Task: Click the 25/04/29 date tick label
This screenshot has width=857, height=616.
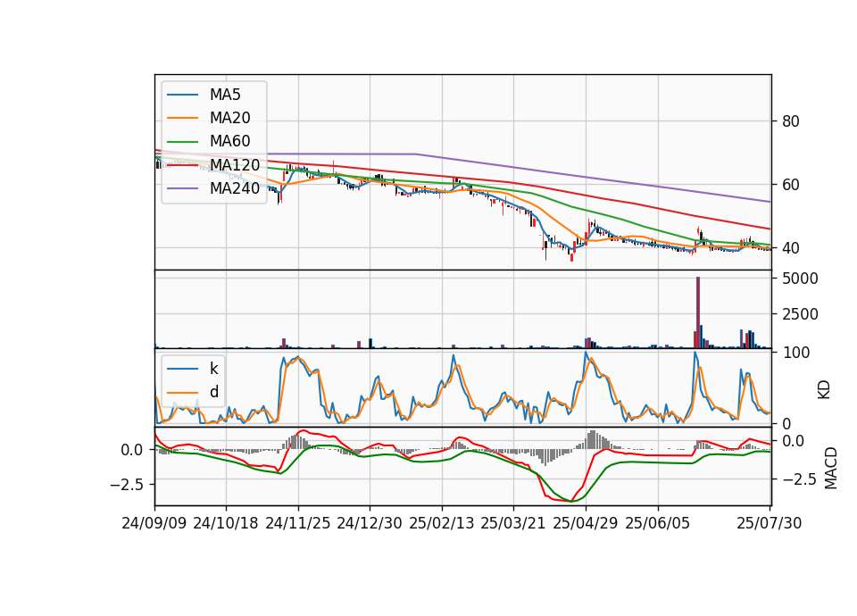Action: click(586, 523)
